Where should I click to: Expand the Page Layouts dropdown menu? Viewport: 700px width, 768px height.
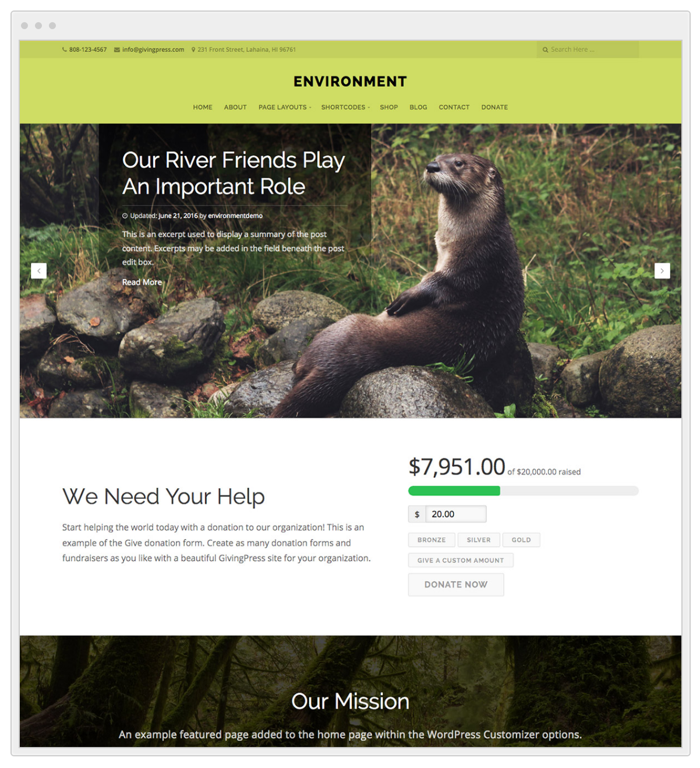285,107
